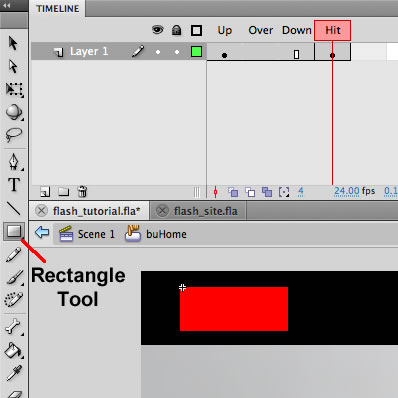Open the TIMELINE panel tab
Image resolution: width=398 pixels, height=398 pixels.
(58, 8)
